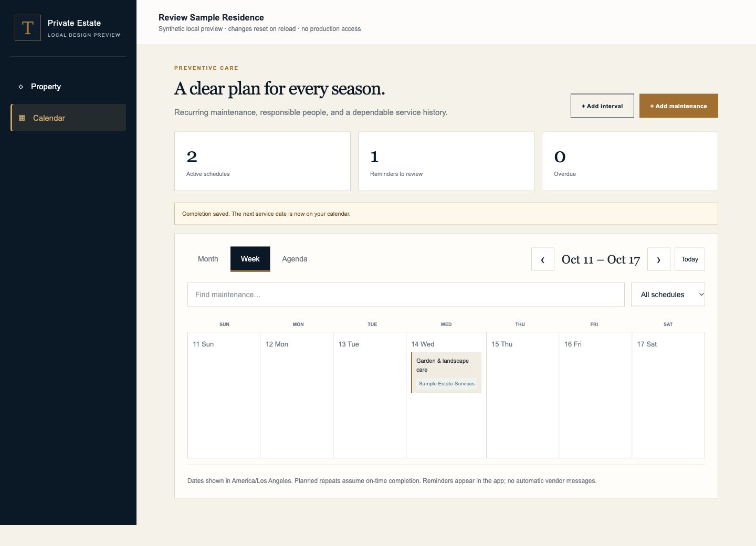Click the Overdue card
The width and height of the screenshot is (756, 546).
[630, 161]
